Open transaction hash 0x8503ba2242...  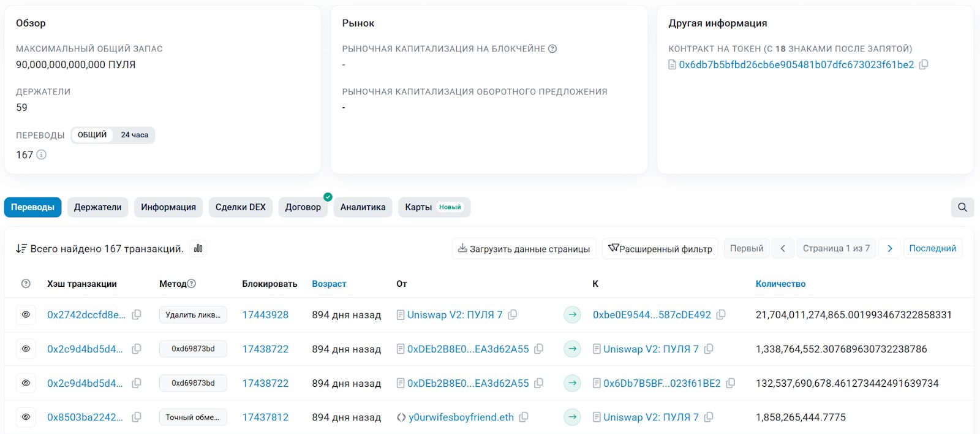coord(85,417)
